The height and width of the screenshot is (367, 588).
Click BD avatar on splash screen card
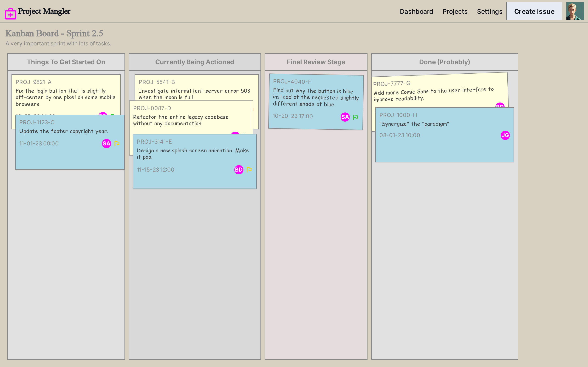[x=239, y=170]
